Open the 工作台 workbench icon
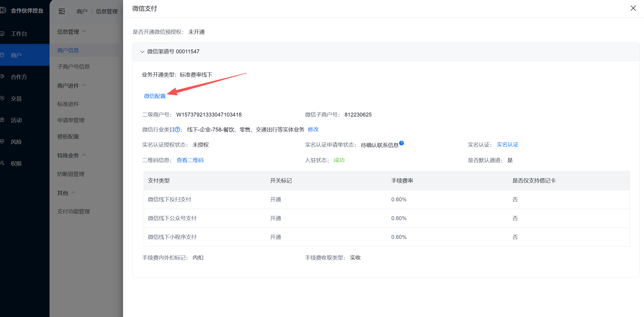Screen dimensions: 644x317 coord(2,34)
